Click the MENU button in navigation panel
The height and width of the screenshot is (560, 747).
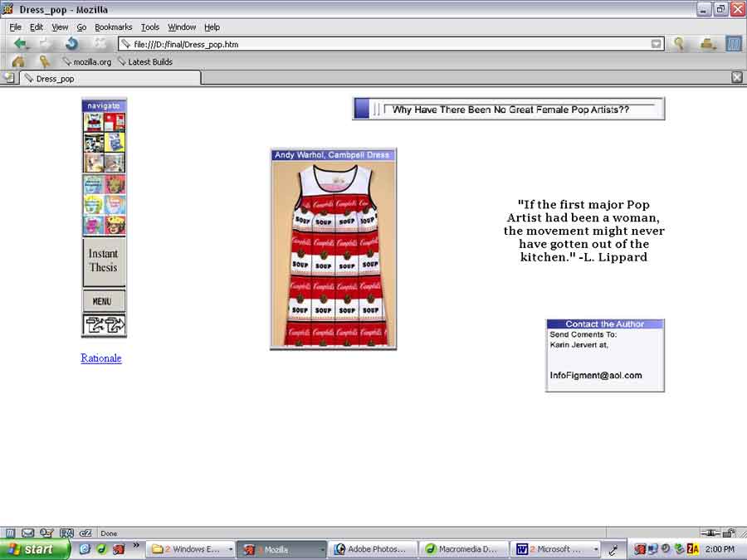coord(104,301)
